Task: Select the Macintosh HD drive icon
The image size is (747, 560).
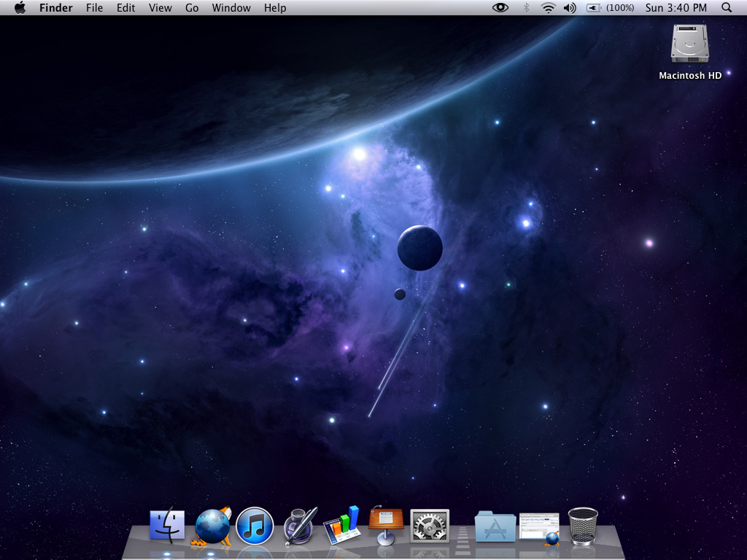Action: tap(690, 44)
